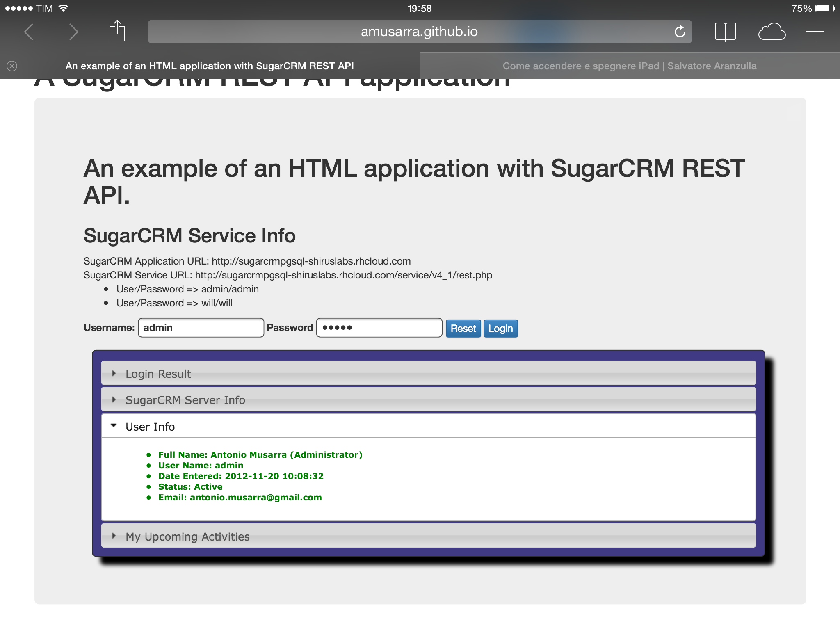Open the share sheet icon
This screenshot has height=630, width=840.
click(117, 31)
